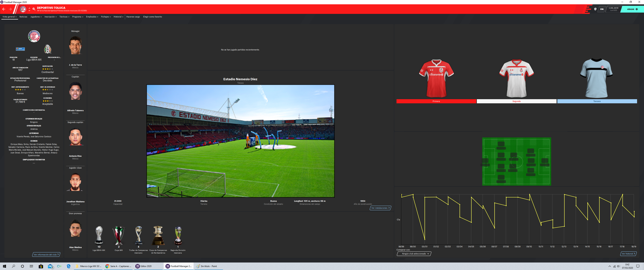This screenshot has height=270, width=644.
Task: Open Windows taskbar search
Action: 13,266
